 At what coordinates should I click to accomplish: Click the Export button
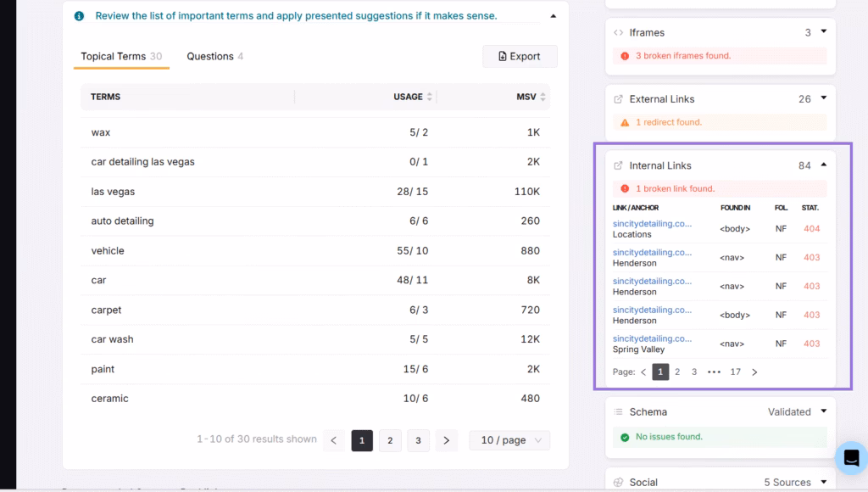pos(520,56)
